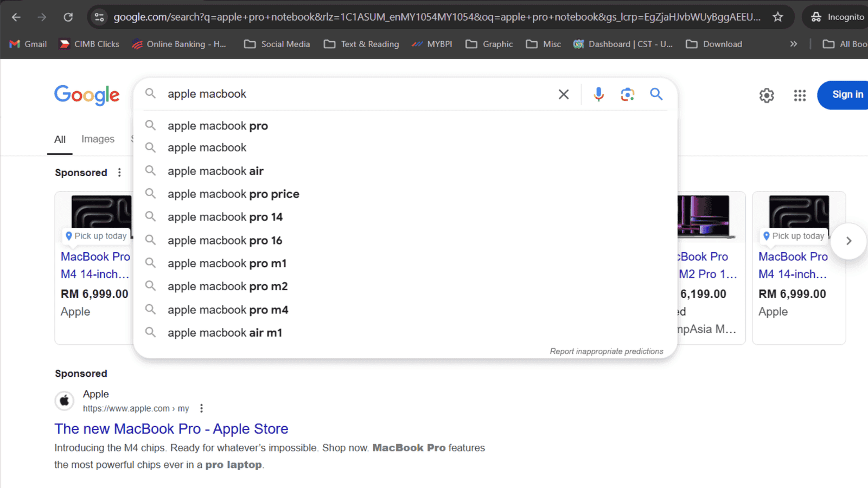
Task: Open Misc bookmark folder
Action: (x=544, y=44)
